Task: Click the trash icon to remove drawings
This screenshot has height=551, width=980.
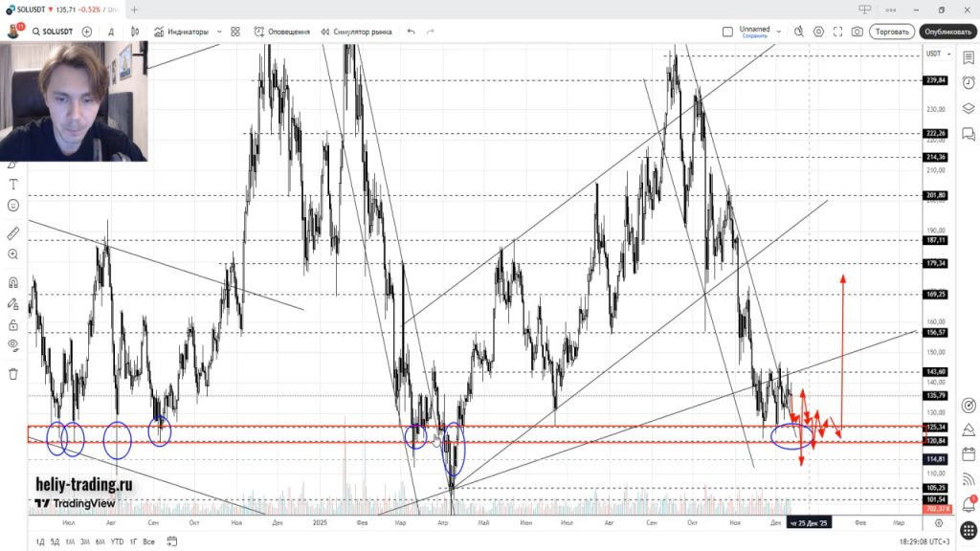Action: click(13, 374)
